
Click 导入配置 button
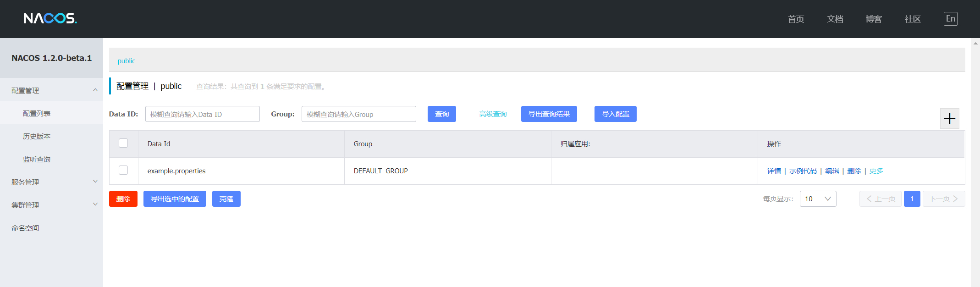616,114
